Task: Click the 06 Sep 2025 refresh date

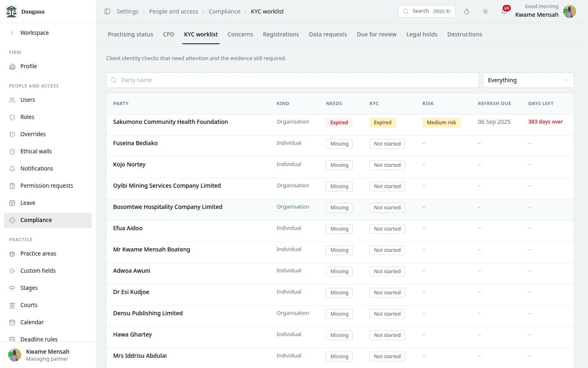Action: pyautogui.click(x=494, y=122)
